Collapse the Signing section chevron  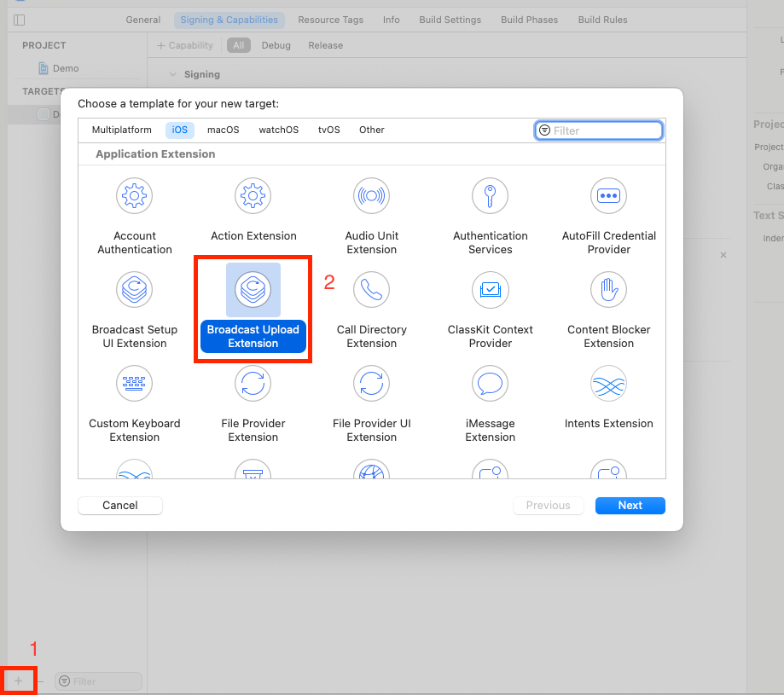click(173, 74)
